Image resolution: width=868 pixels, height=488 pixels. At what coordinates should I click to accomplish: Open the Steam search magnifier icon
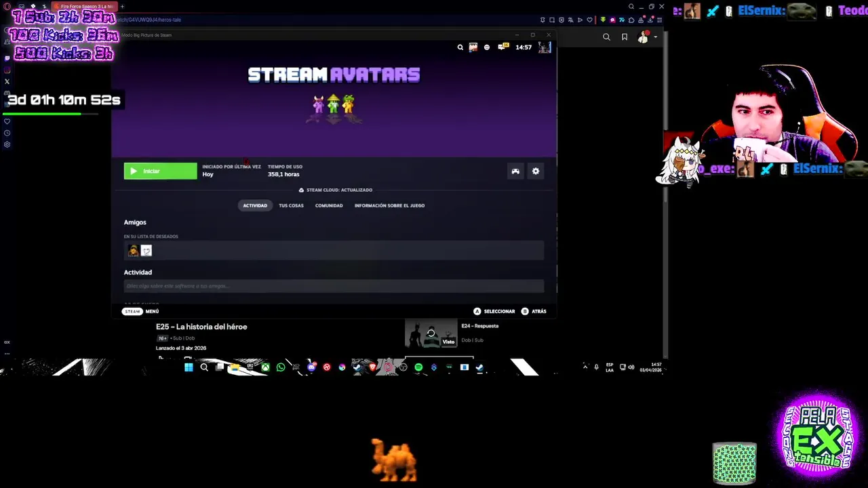point(460,47)
